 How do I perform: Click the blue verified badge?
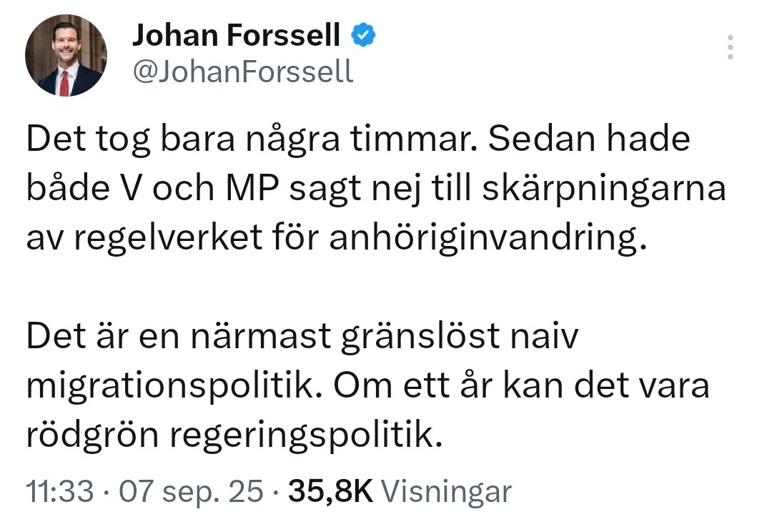pos(363,34)
